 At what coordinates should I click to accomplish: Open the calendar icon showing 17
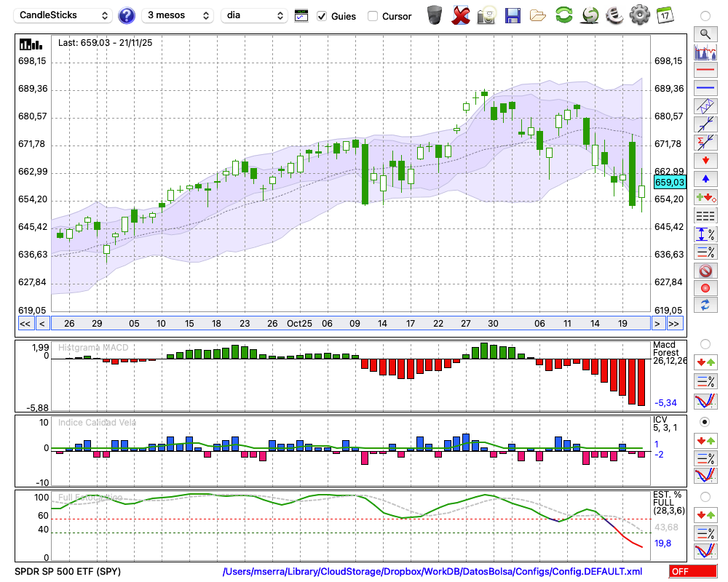(x=665, y=15)
